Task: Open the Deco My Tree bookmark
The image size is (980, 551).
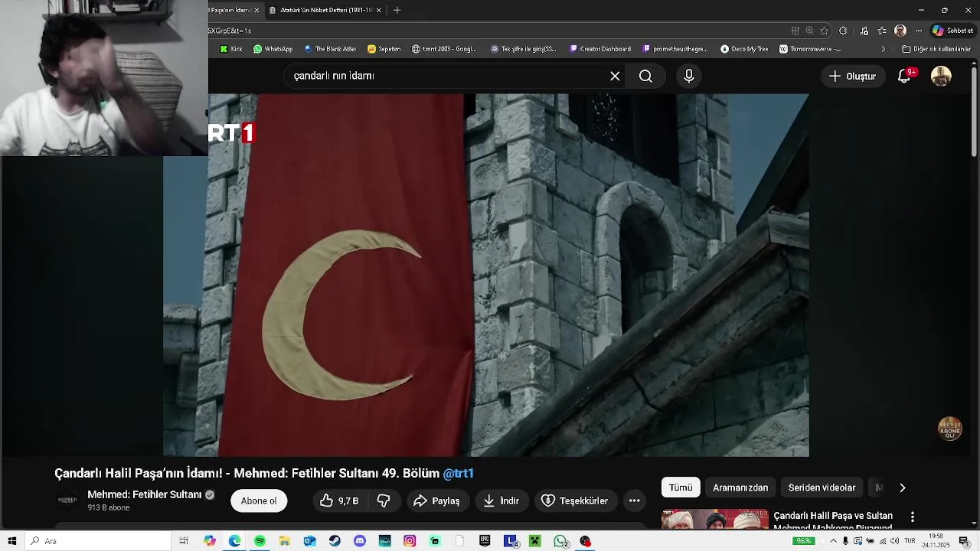Action: (x=744, y=49)
